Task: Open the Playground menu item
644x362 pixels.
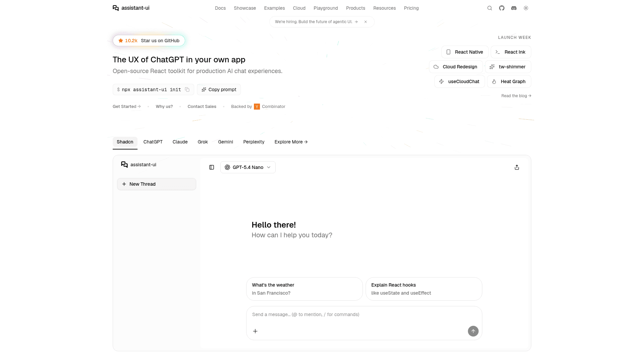Action: coord(326,8)
